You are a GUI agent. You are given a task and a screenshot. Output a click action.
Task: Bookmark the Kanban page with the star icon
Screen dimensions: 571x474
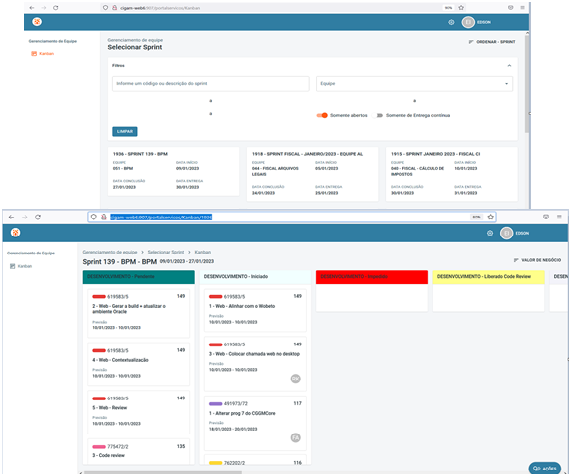pyautogui.click(x=491, y=217)
